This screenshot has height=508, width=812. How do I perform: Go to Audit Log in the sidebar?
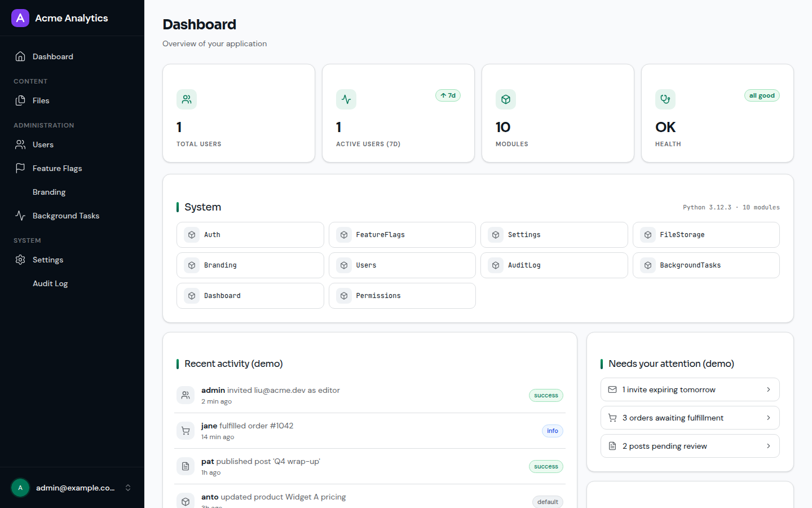72,283
